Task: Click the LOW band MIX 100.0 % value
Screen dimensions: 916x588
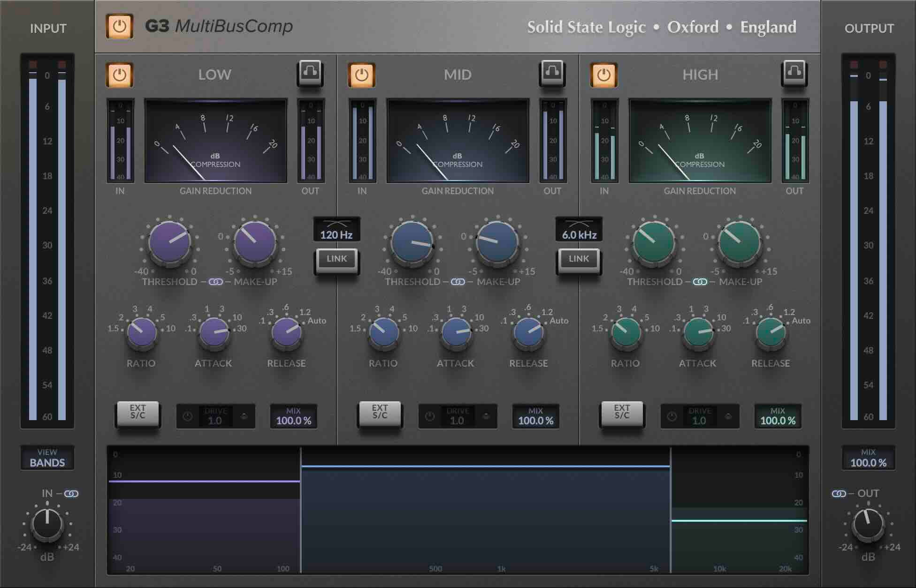Action: point(294,416)
